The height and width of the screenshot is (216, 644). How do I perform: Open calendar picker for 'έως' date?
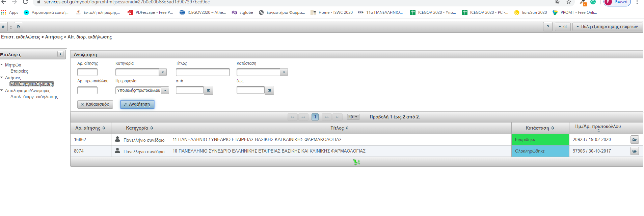pyautogui.click(x=269, y=90)
